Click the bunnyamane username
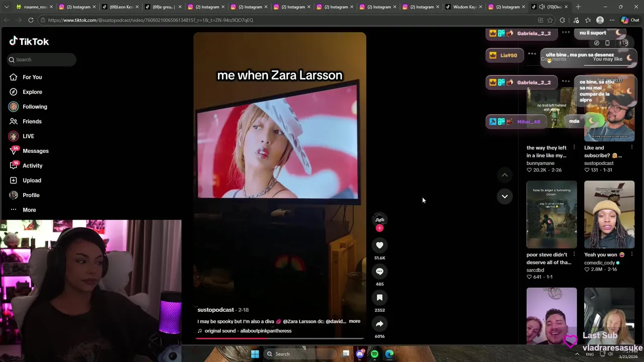 click(540, 163)
